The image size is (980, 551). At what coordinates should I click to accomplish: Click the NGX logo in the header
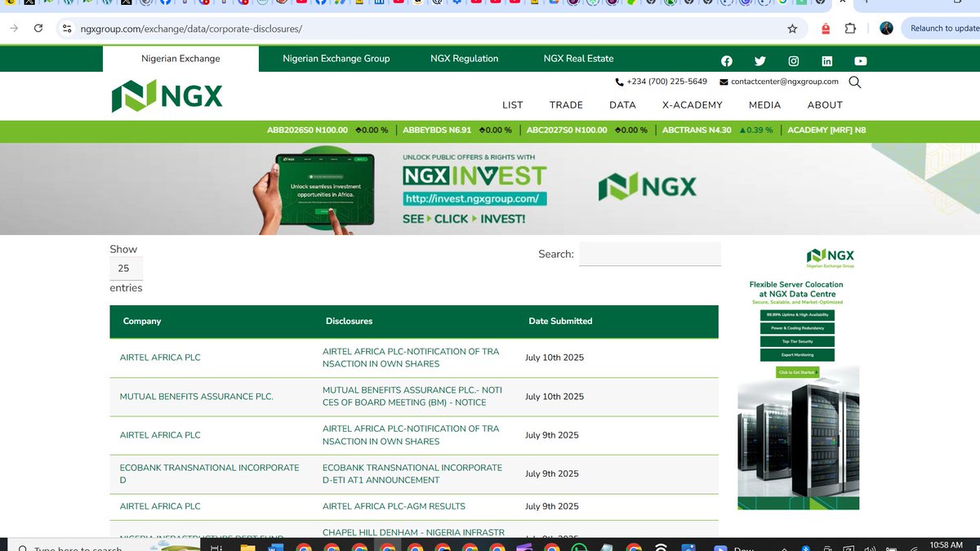(x=167, y=96)
